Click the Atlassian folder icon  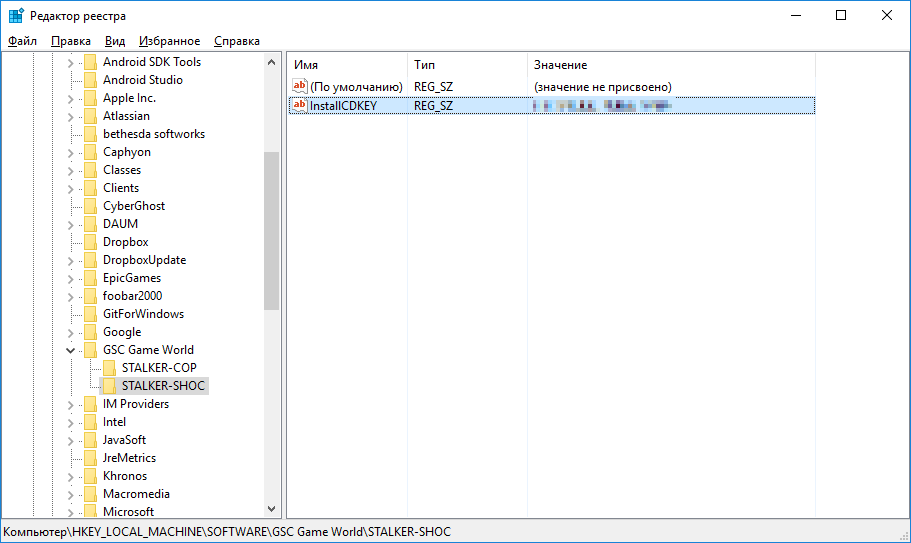(90, 116)
